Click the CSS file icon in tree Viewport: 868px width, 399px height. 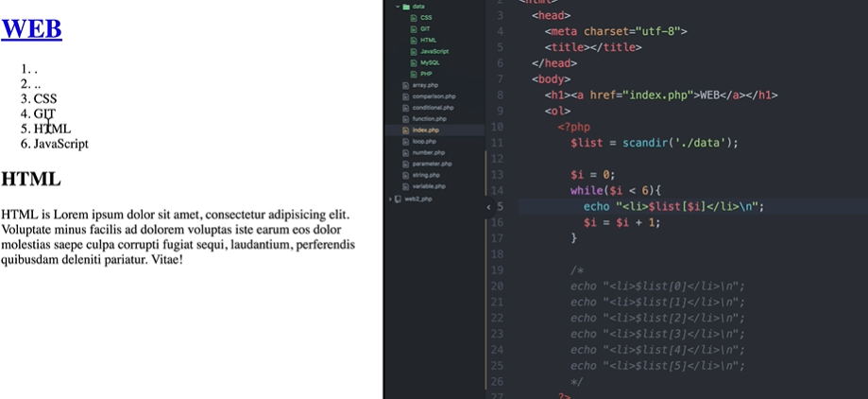tap(414, 18)
